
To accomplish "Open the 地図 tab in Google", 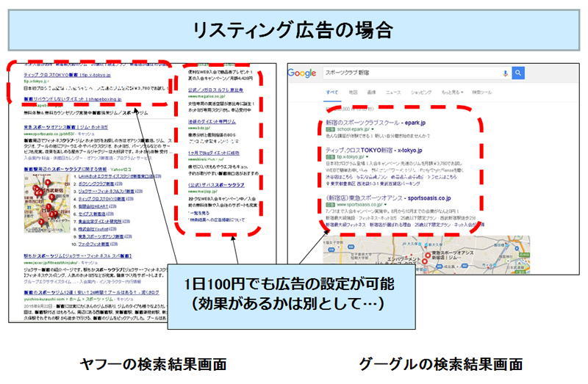I will click(x=353, y=93).
